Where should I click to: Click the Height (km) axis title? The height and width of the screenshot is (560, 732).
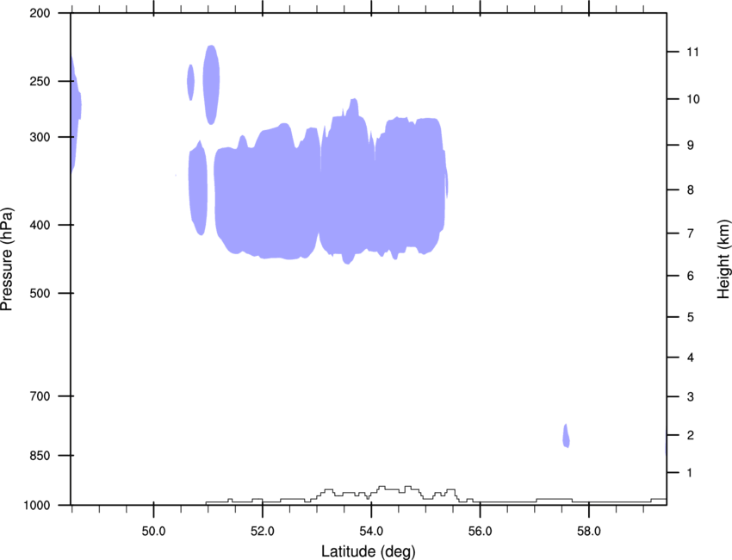pyautogui.click(x=723, y=259)
